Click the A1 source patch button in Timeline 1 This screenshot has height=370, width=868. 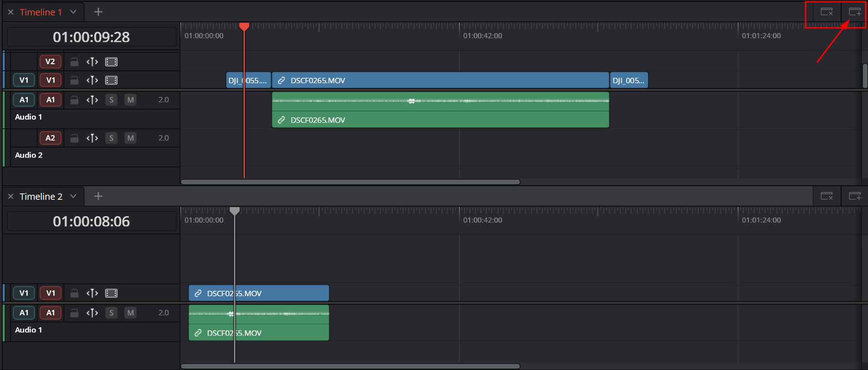point(24,100)
